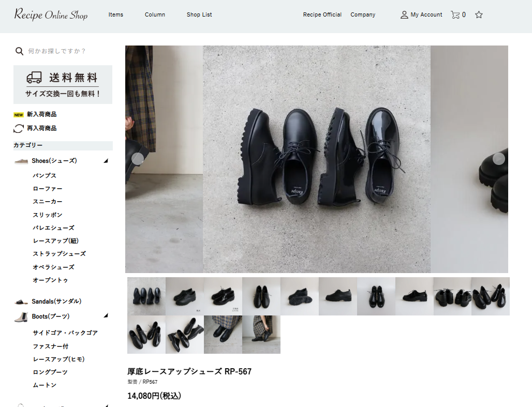The image size is (532, 407).
Task: Click the price 14,080円(税込)
Action: pos(154,396)
